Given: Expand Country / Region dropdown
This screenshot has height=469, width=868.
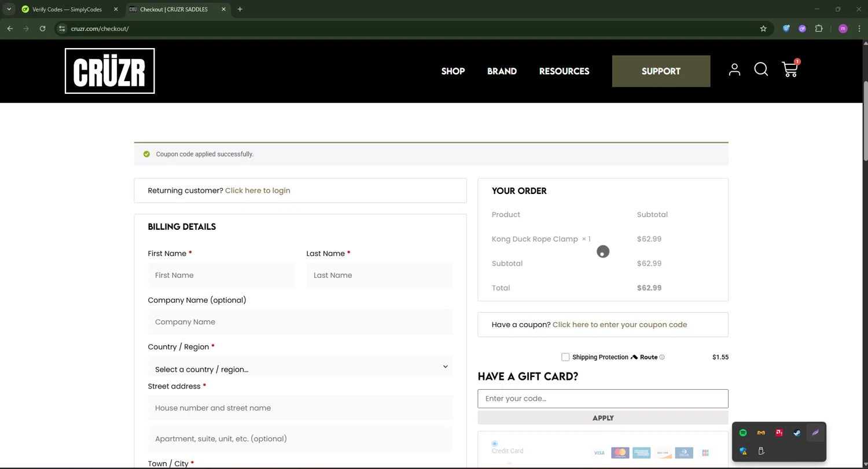Looking at the screenshot, I should 300,367.
